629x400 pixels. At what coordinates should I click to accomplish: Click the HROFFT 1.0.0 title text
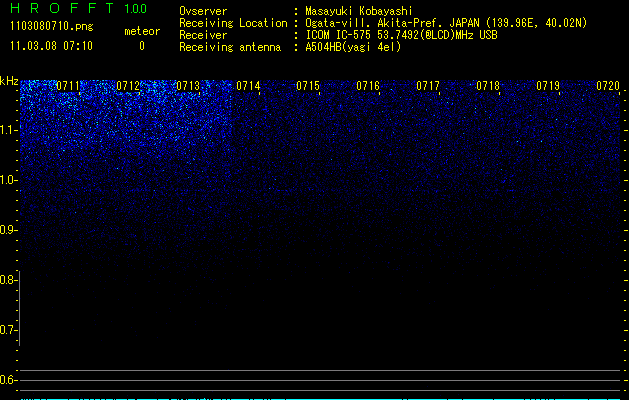click(x=79, y=8)
